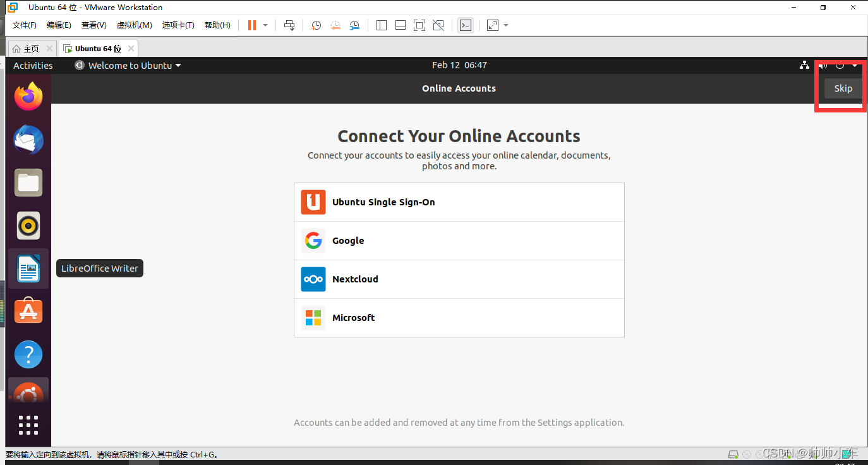Screen dimensions: 868x465
Task: Click 'Connect Your Online Accounts' heading
Action: point(459,136)
